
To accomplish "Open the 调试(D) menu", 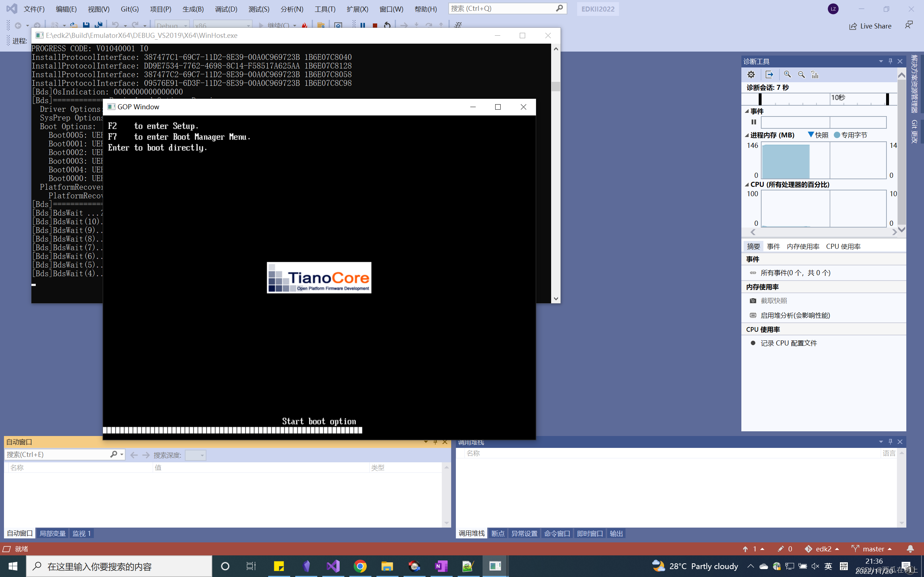I will [226, 9].
